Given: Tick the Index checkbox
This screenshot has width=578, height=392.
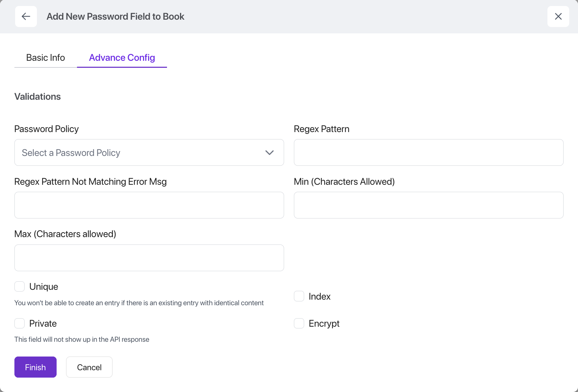Looking at the screenshot, I should coord(299,296).
